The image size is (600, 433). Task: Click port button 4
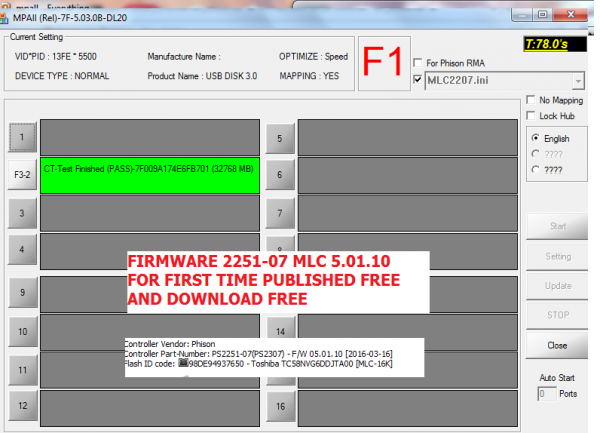22,249
